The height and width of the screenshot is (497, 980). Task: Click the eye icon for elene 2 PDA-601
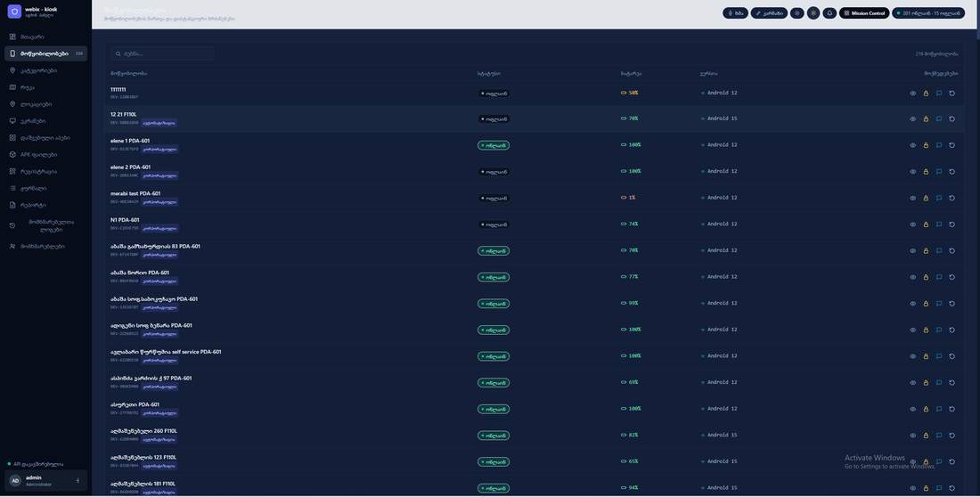click(x=912, y=171)
